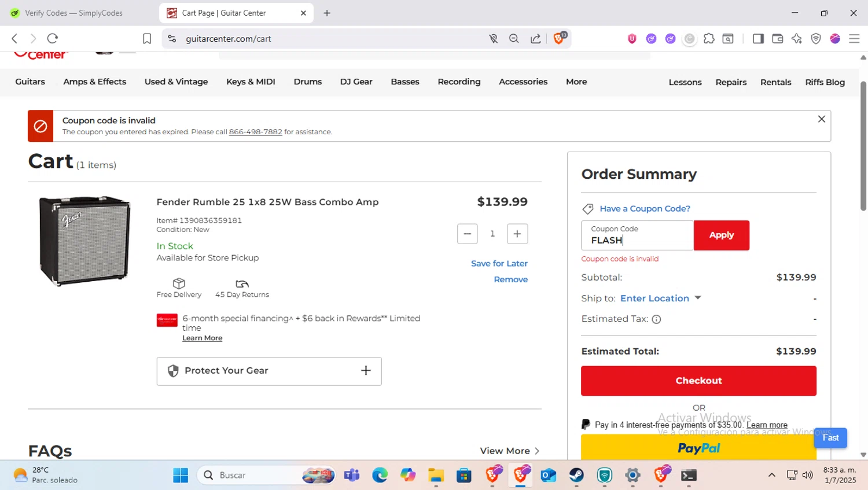Call assistance number 866-498-7882 link

pyautogui.click(x=256, y=132)
